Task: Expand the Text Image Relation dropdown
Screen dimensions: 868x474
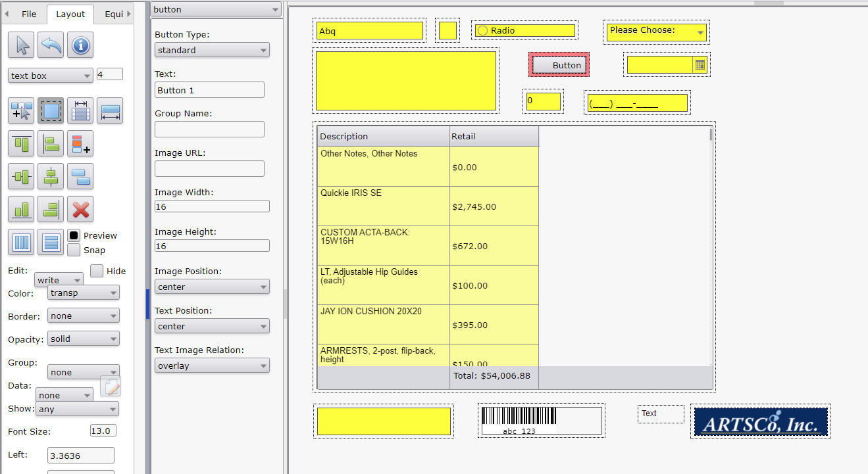Action: point(212,366)
